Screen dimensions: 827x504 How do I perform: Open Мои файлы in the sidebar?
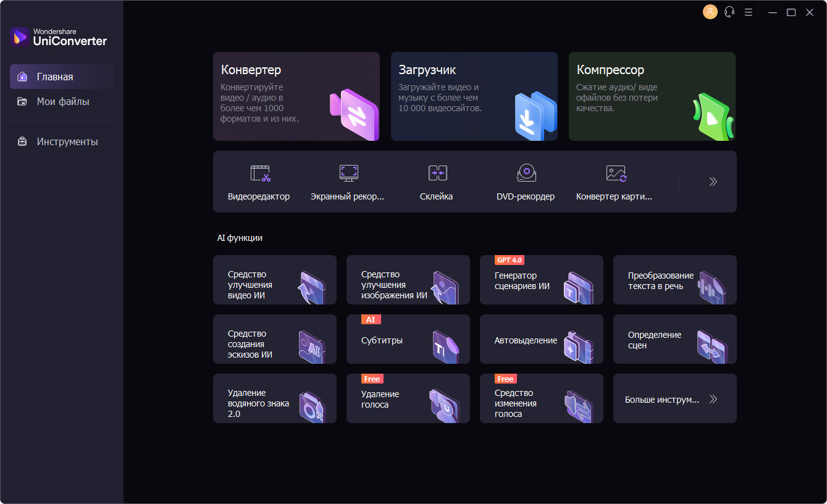tap(62, 101)
